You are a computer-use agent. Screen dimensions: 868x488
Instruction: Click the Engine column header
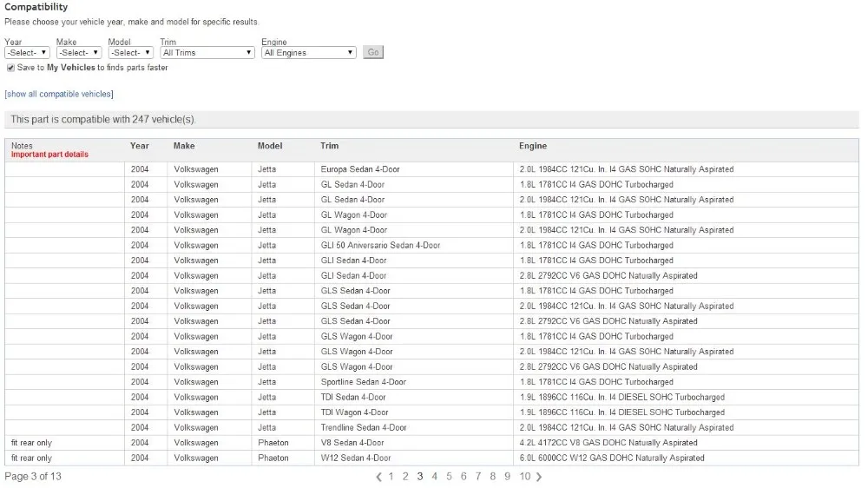pos(533,146)
